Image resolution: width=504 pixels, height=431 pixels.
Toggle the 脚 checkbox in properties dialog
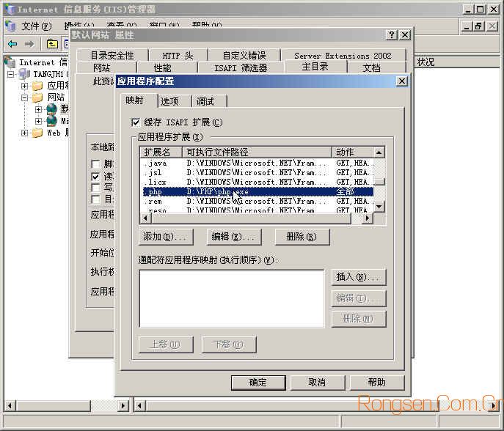(95, 164)
